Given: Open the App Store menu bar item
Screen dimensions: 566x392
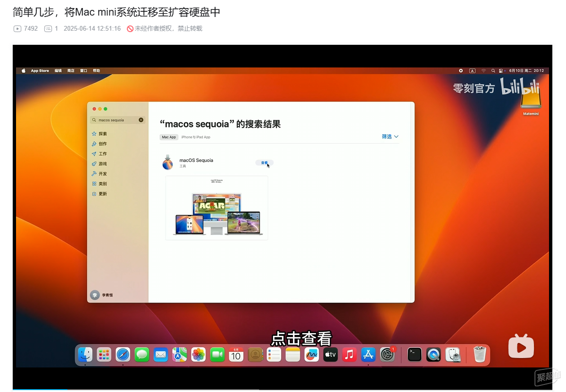Looking at the screenshot, I should coord(40,71).
